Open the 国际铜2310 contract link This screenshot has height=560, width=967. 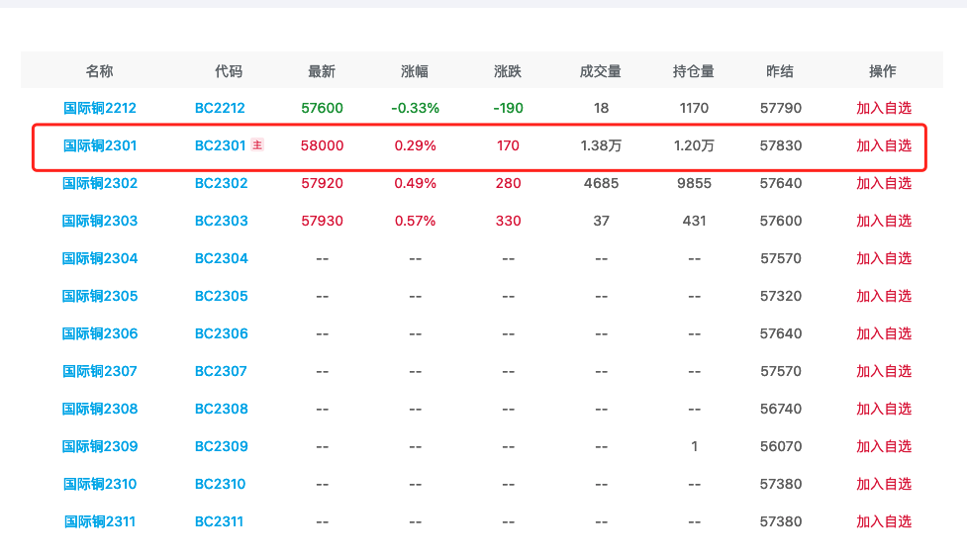click(x=100, y=484)
